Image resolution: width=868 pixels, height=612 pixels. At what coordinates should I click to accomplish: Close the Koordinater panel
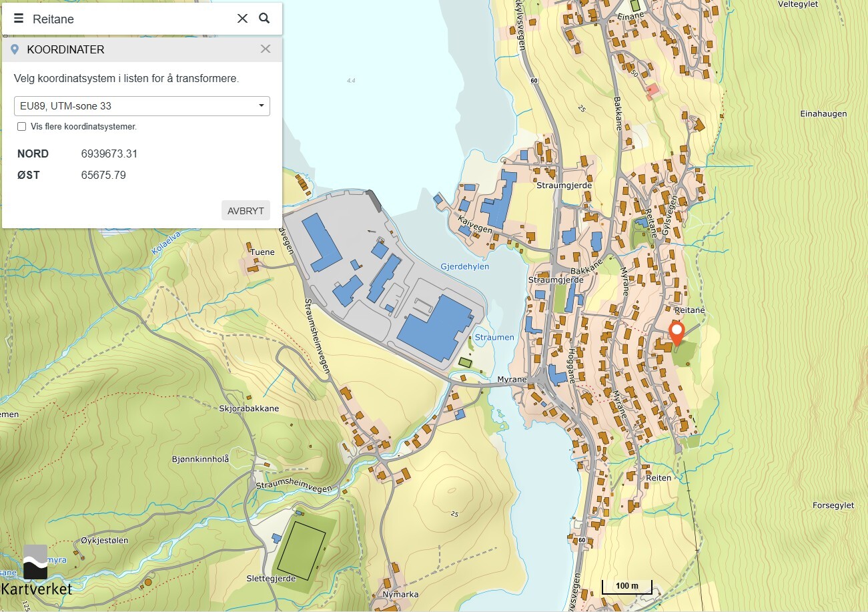(266, 49)
